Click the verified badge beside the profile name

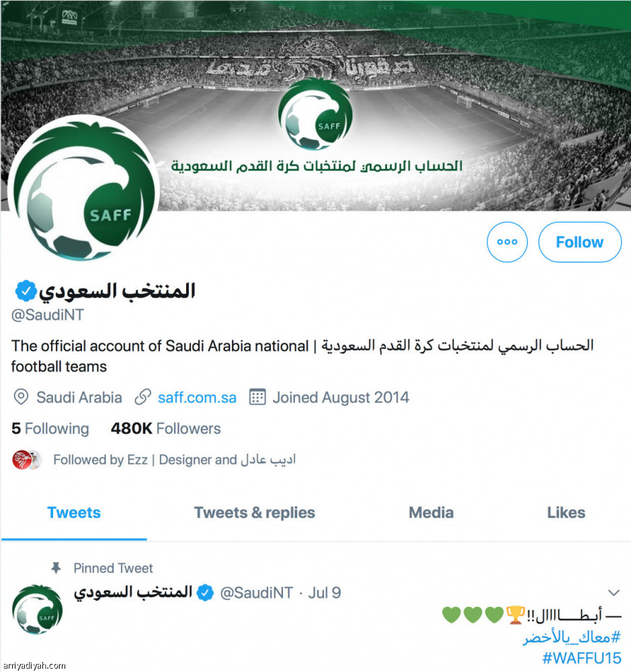[x=26, y=292]
